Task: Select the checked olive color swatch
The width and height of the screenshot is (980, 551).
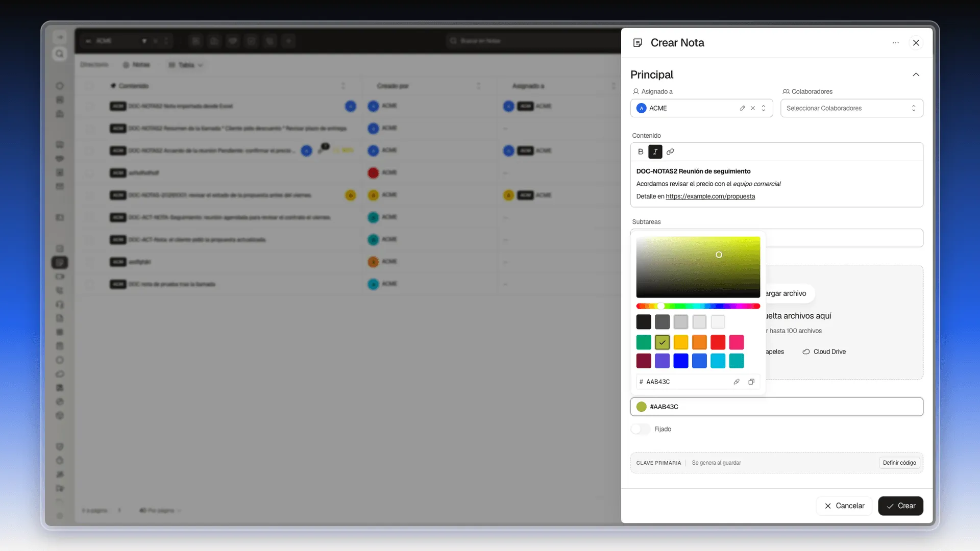Action: [662, 342]
